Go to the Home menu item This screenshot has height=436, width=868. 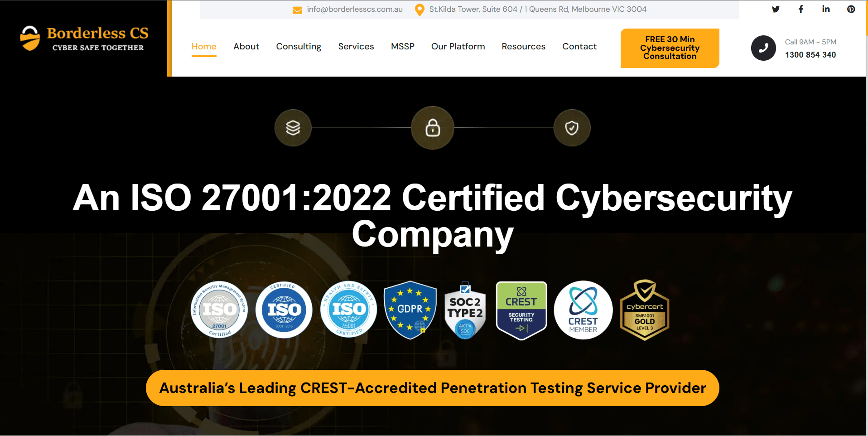204,47
